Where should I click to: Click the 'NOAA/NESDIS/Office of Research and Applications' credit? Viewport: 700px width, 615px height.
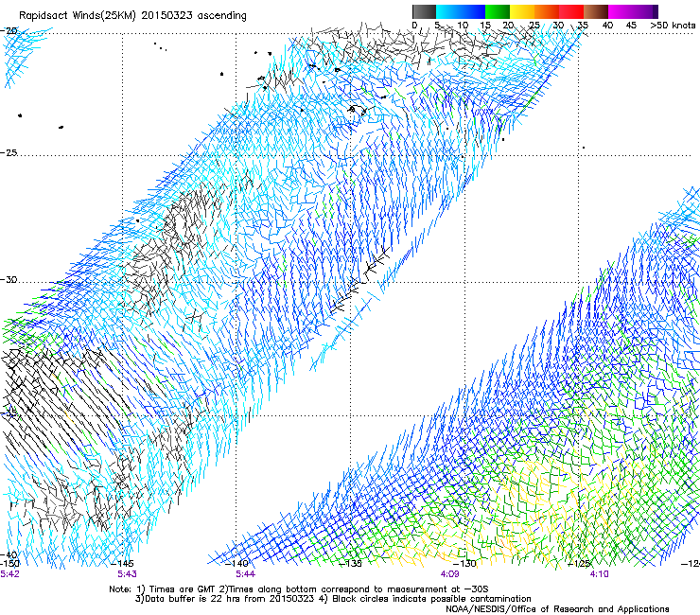(x=557, y=608)
